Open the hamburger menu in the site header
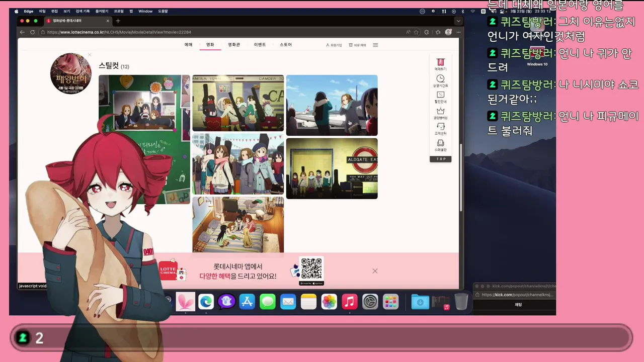644x362 pixels. (x=375, y=45)
